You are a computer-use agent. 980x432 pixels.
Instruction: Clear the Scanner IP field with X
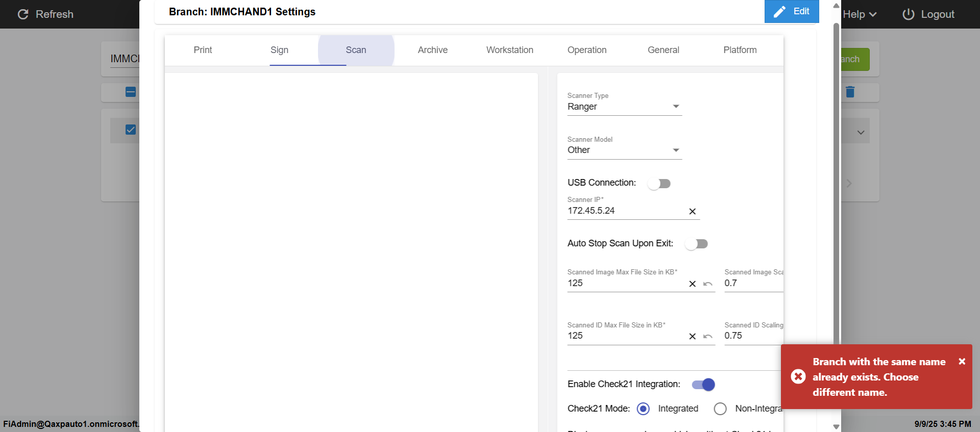pos(692,211)
